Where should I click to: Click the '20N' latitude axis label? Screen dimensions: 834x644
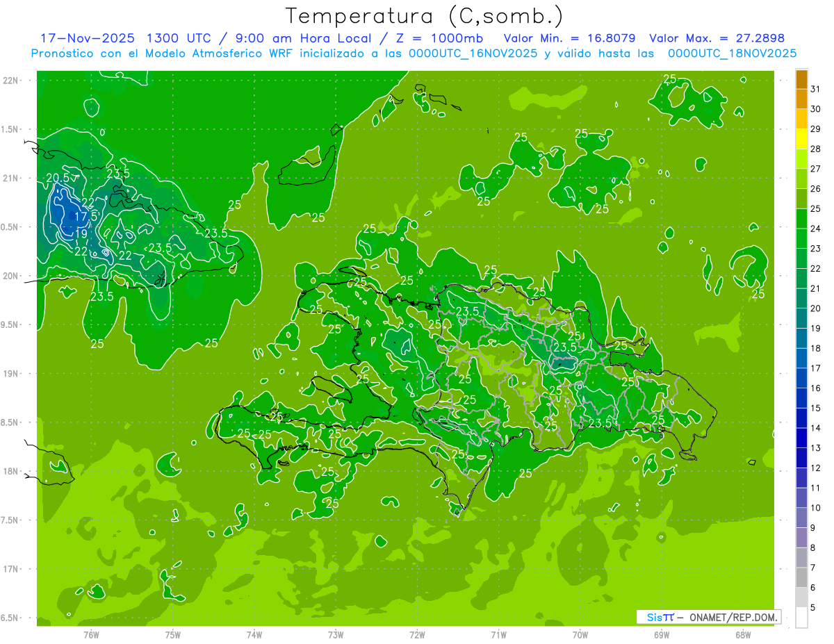pyautogui.click(x=10, y=276)
